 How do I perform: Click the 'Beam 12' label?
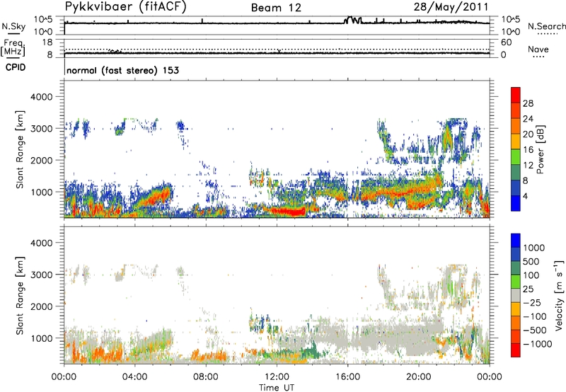pyautogui.click(x=276, y=8)
